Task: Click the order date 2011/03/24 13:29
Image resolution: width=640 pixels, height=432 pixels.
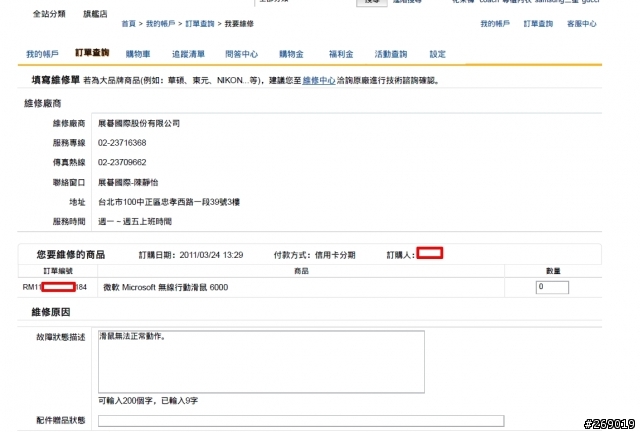Action: click(211, 255)
